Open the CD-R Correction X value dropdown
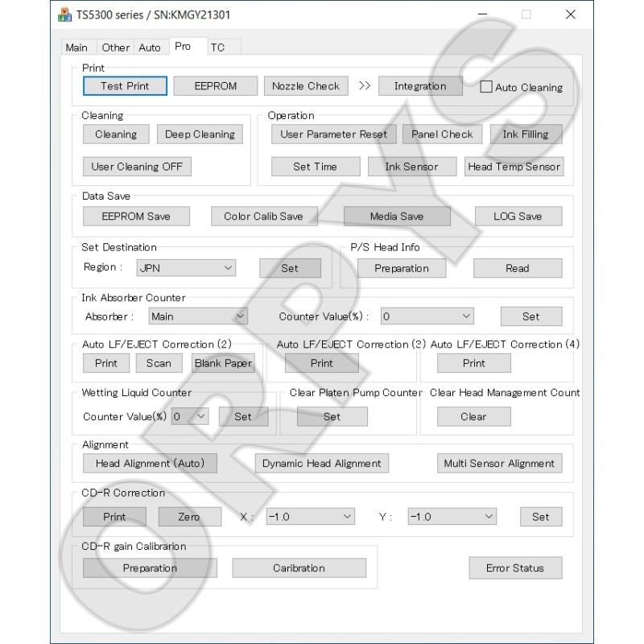Screen dimensions: 644x644 [x=310, y=517]
